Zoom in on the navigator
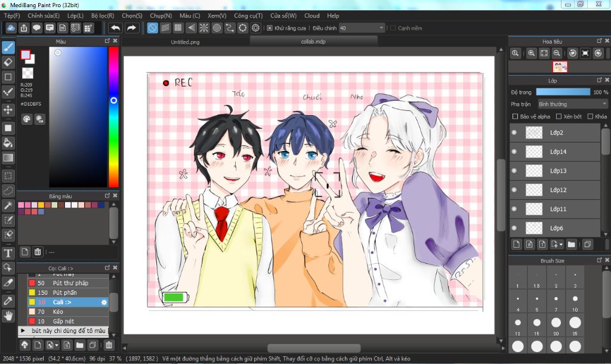Viewport: 611px width, 364px height. [x=531, y=53]
